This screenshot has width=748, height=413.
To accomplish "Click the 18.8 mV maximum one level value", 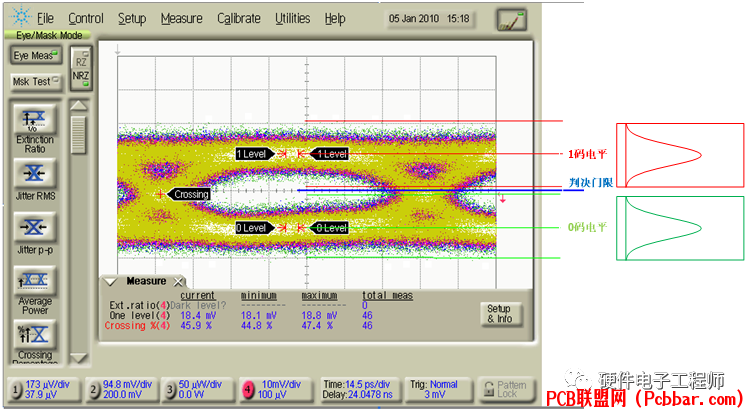I will click(319, 315).
